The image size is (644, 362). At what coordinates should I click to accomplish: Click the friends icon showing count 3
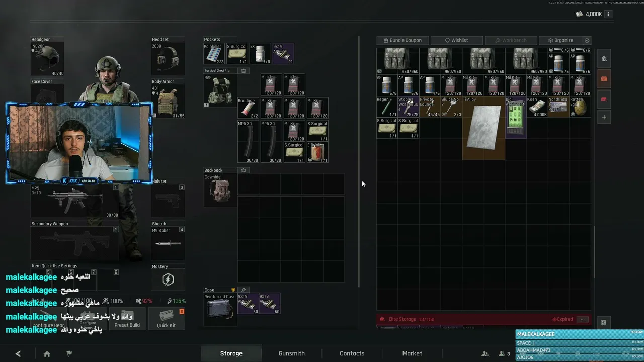coord(504,354)
